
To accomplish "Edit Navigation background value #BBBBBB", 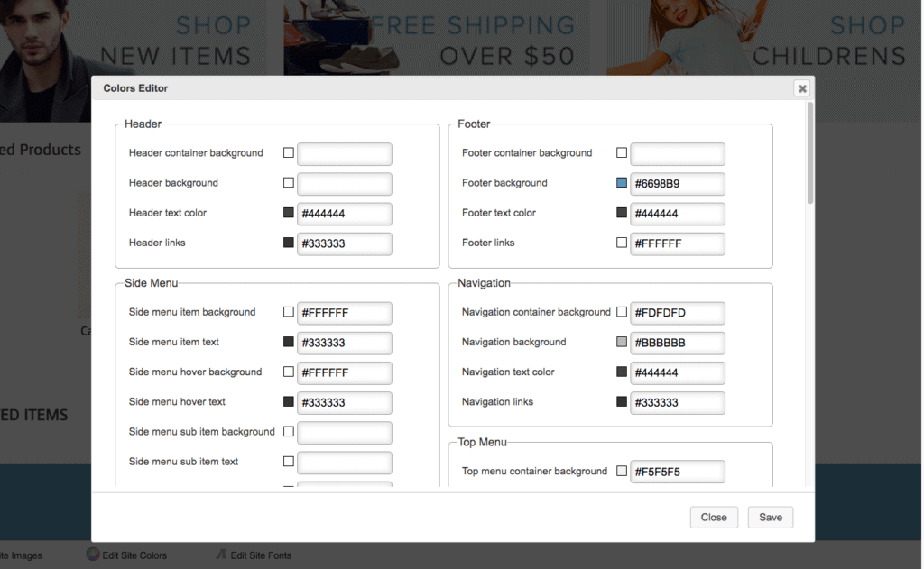I will (x=677, y=343).
